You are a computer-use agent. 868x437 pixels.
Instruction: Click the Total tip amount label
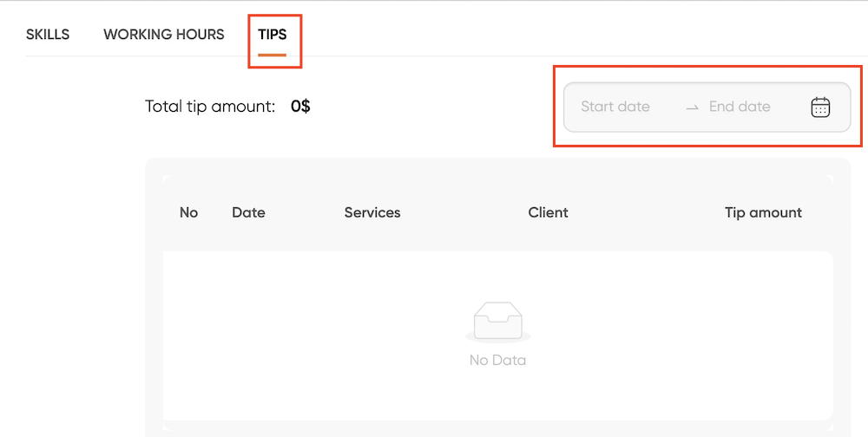210,106
